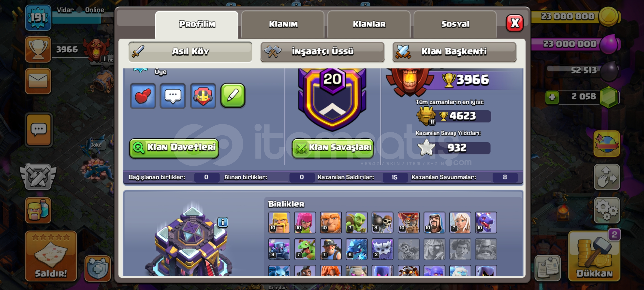This screenshot has width=644, height=290.
Task: Select the İnşaatçı Üssü village view
Action: pyautogui.click(x=322, y=52)
